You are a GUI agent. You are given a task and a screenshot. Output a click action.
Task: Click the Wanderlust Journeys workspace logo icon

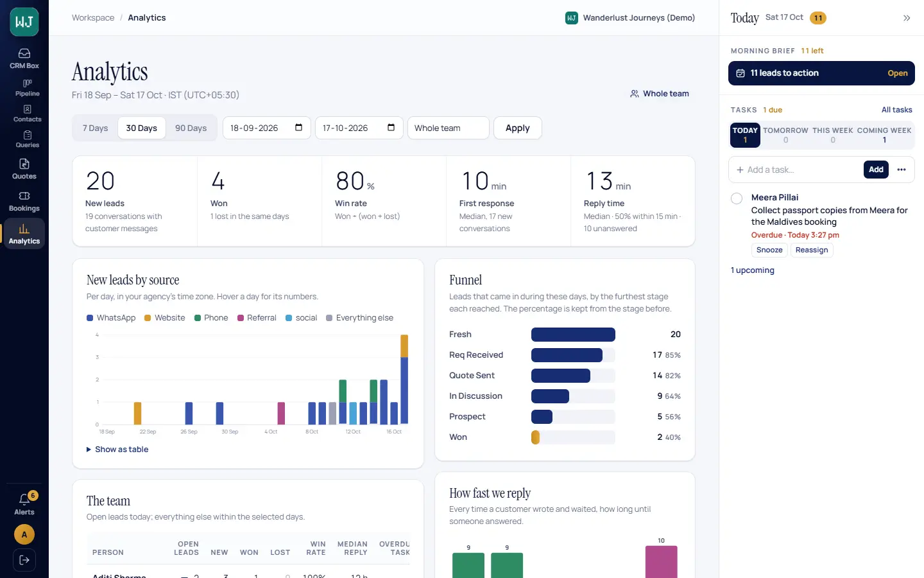[x=571, y=18]
